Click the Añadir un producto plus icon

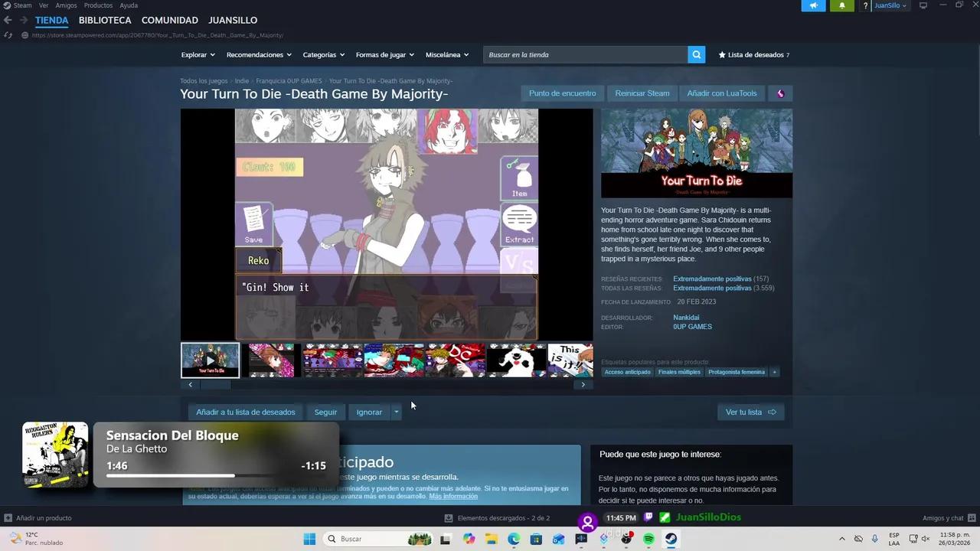click(x=8, y=518)
